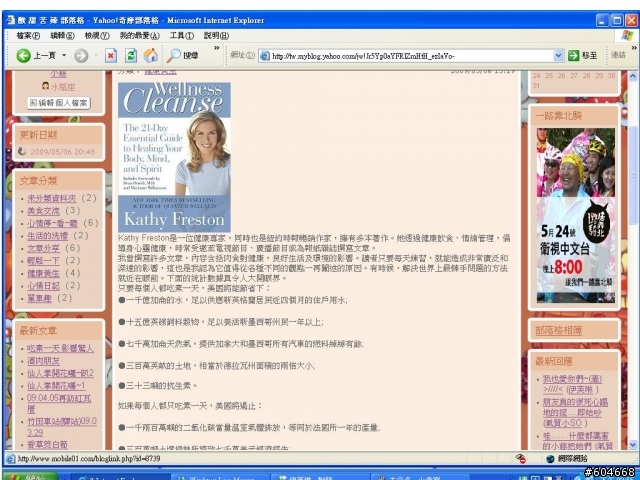The image size is (640, 480).
Task: Click the Windows flag throbber icon
Action: 627,36
